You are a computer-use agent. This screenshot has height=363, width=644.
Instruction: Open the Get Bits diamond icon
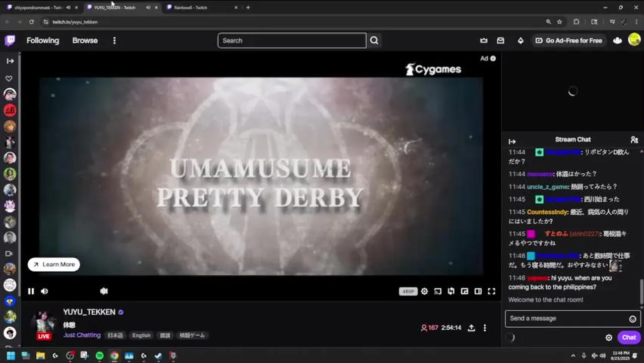click(x=521, y=40)
